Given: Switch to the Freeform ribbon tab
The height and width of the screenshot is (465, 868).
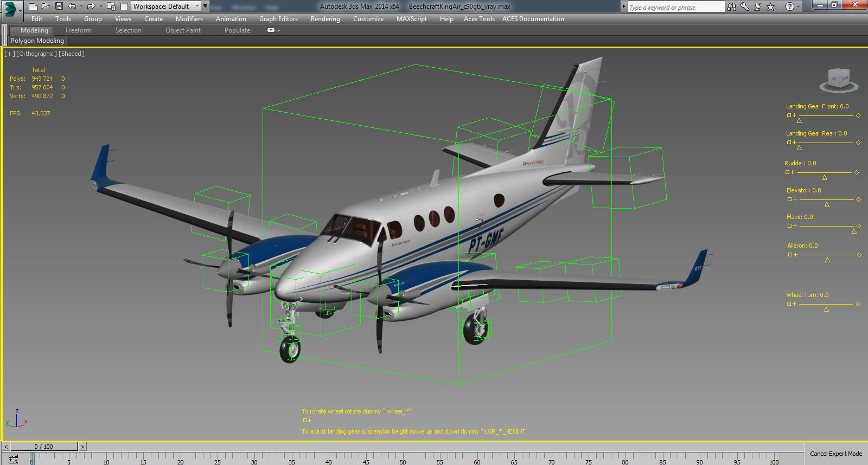Looking at the screenshot, I should [x=79, y=30].
